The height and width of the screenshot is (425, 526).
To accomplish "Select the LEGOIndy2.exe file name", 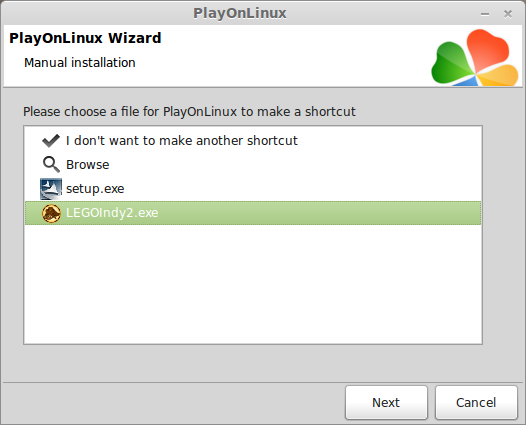I will click(x=112, y=213).
